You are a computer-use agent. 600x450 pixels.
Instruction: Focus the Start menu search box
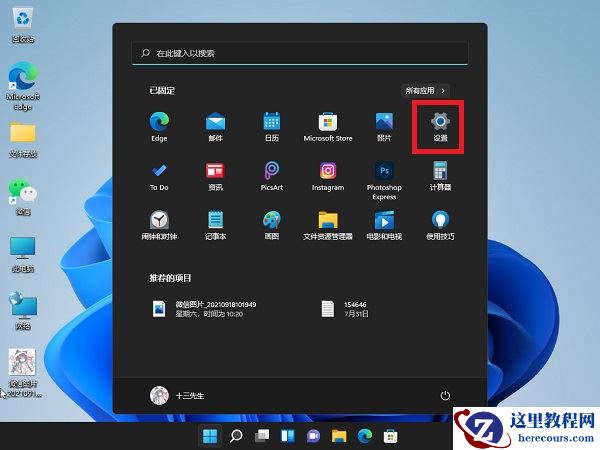click(x=300, y=53)
